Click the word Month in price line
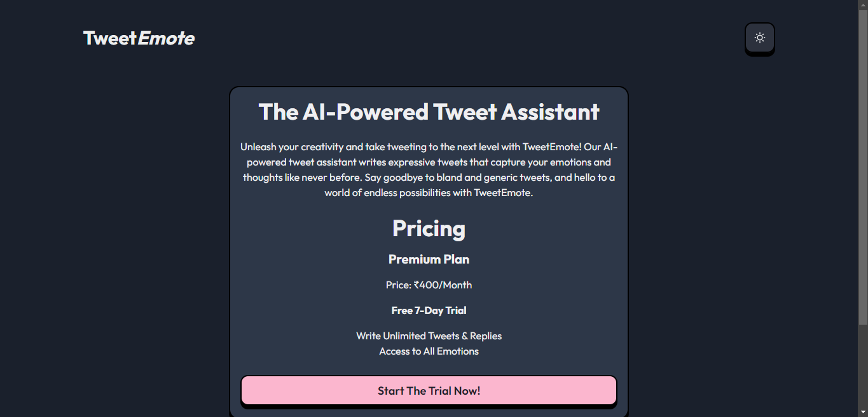Viewport: 868px width, 417px height. pyautogui.click(x=458, y=285)
